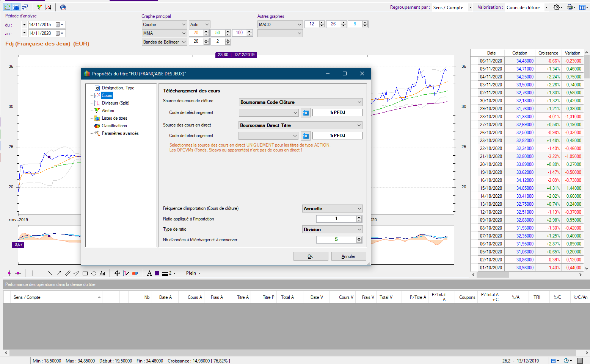Open Source des cours de clôture dropdown
This screenshot has height=364, width=590.
pyautogui.click(x=301, y=102)
